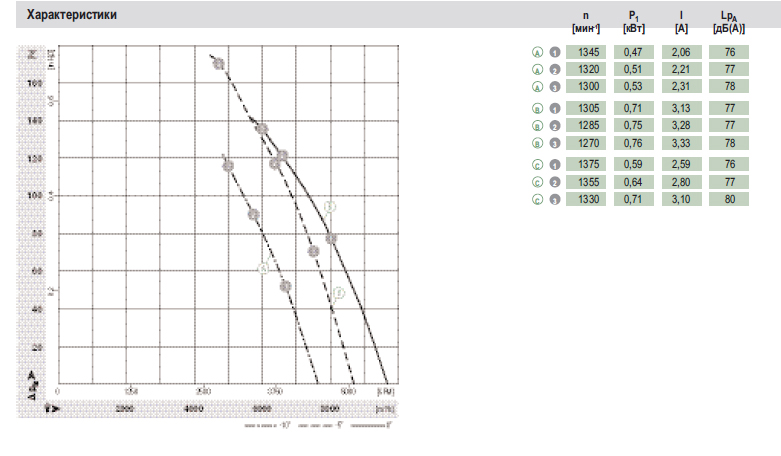Click the line style legend below the chart
Image resolution: width=781 pixels, height=456 pixels.
(314, 427)
